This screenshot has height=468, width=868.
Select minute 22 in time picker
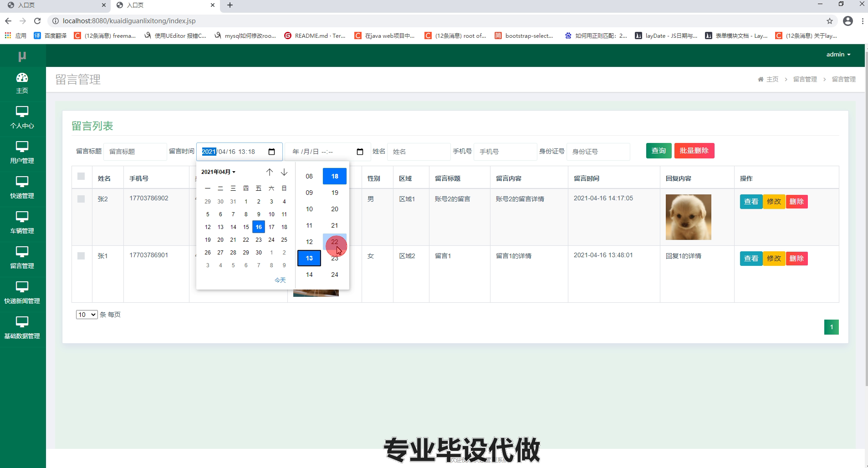tap(335, 242)
